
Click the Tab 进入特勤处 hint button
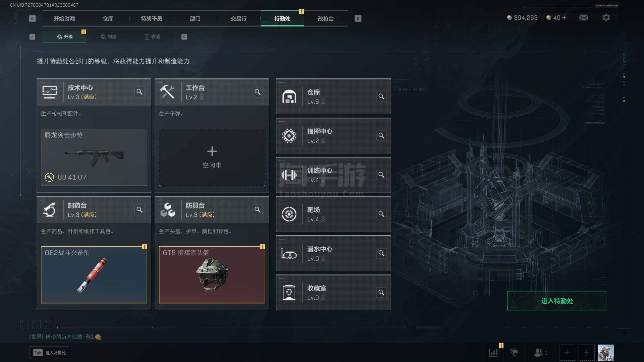point(49,353)
